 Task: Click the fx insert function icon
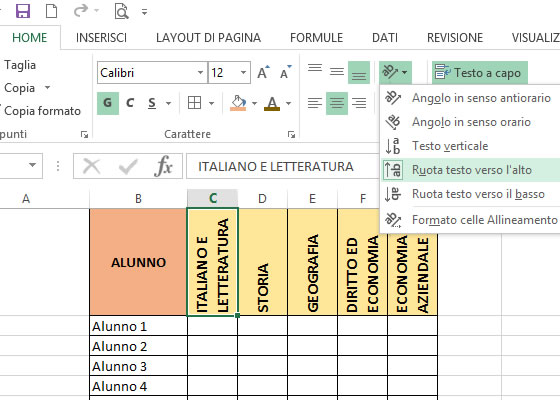point(164,166)
